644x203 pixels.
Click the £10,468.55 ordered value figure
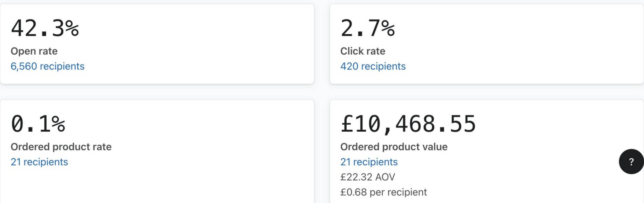click(x=408, y=124)
